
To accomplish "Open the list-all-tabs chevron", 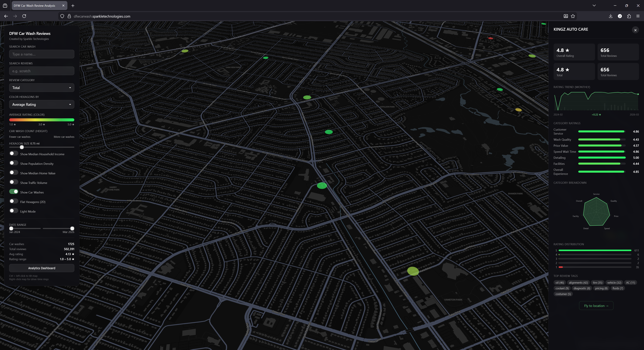I will 594,6.
